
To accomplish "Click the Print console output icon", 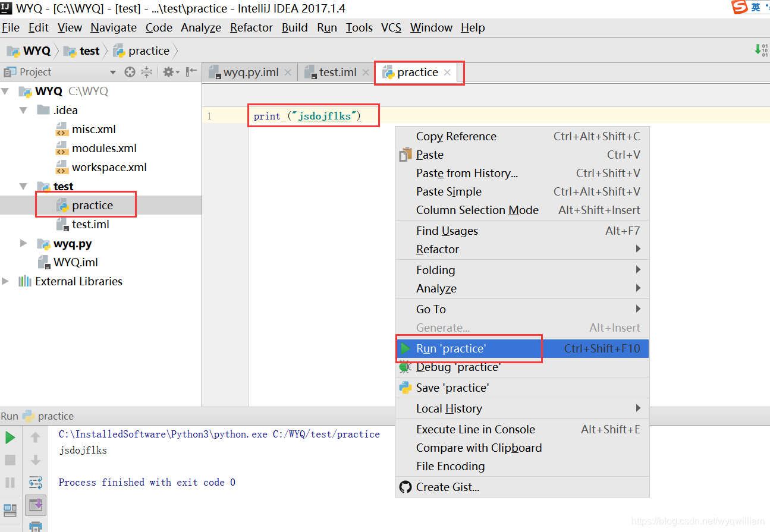I will [35, 526].
